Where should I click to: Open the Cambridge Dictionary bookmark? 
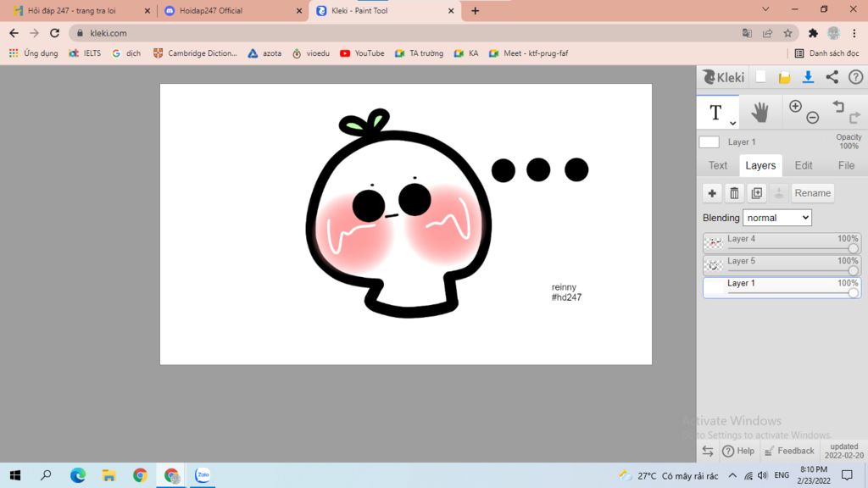(195, 53)
